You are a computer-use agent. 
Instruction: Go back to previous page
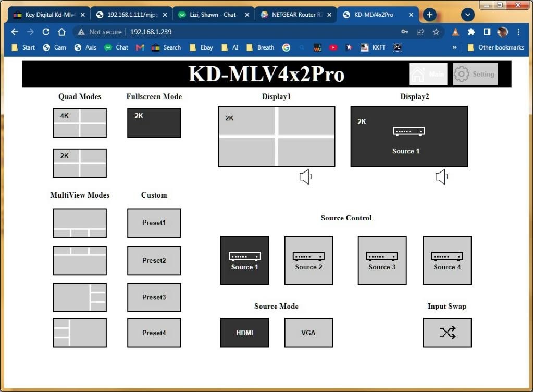15,32
